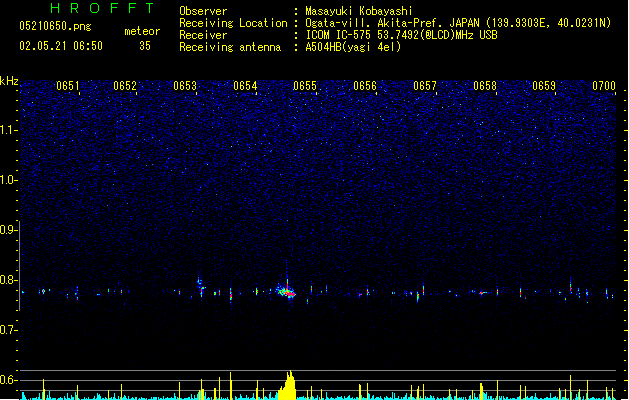Screen dimensions: 629x400
Task: Select the A504HB(yagi 4el) antenna text
Action: [x=353, y=47]
